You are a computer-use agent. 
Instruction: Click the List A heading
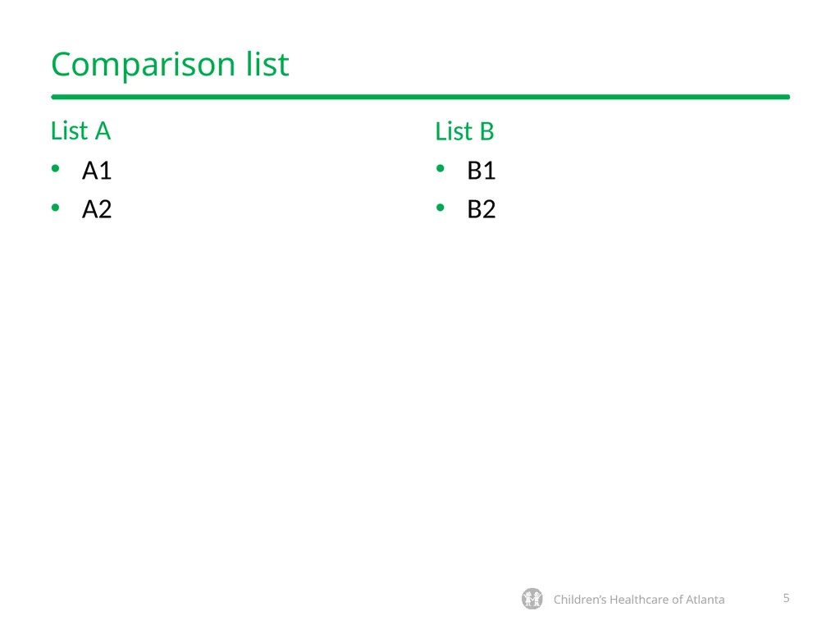[x=81, y=130]
